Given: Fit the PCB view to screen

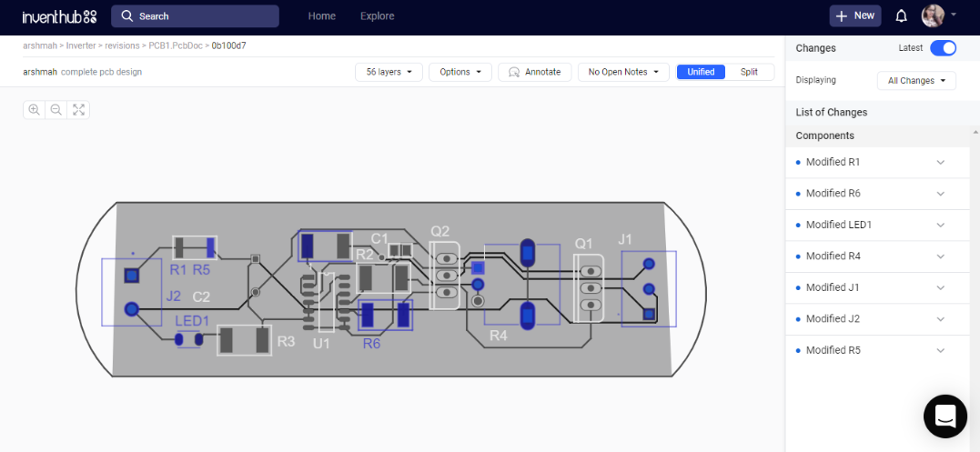Looking at the screenshot, I should pyautogui.click(x=79, y=110).
